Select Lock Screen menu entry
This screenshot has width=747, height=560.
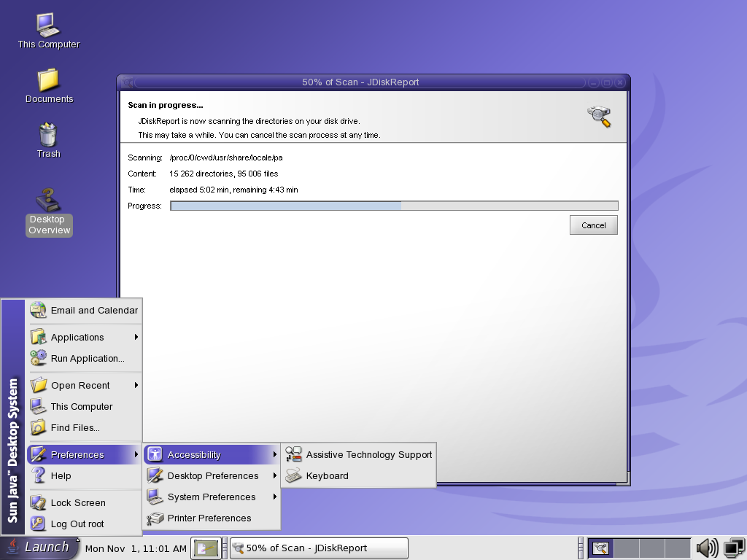pos(85,502)
